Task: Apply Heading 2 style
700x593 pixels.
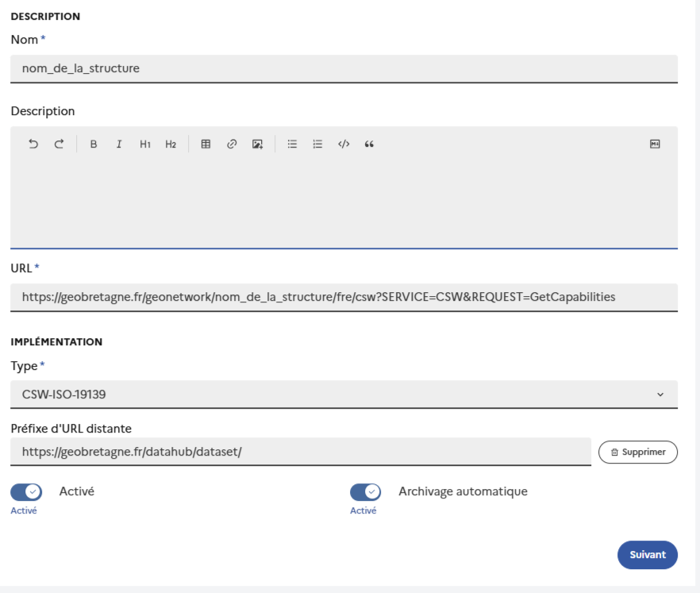Action: tap(171, 144)
